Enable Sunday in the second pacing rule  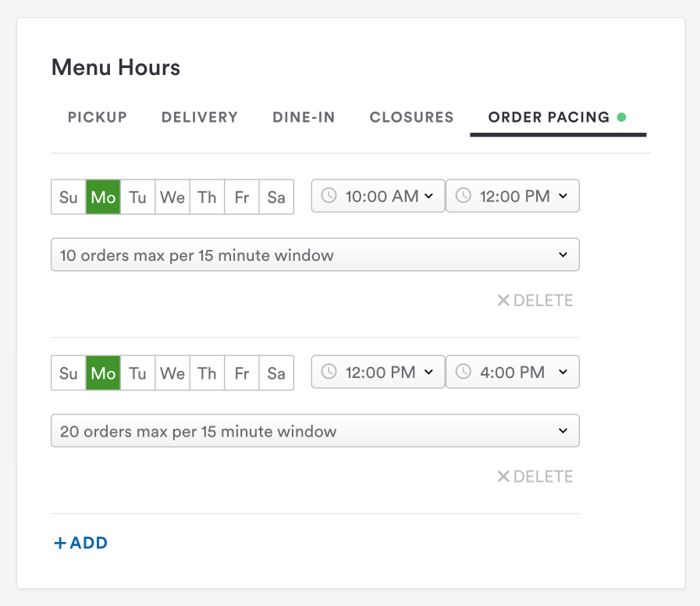click(69, 373)
